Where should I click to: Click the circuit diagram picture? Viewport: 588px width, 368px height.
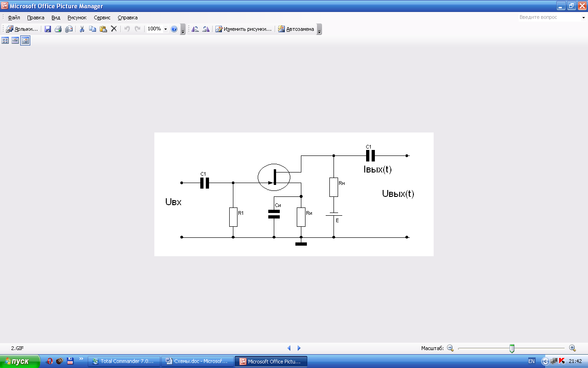click(x=294, y=194)
